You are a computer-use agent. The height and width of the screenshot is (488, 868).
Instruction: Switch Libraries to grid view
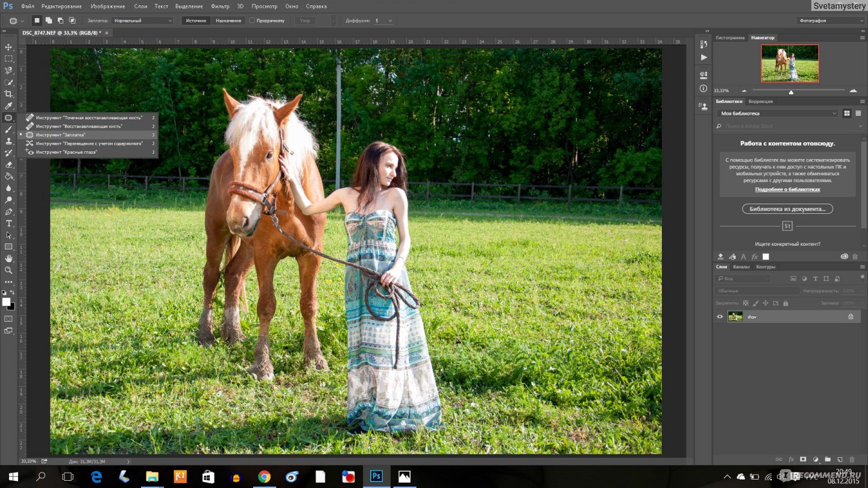coord(847,113)
